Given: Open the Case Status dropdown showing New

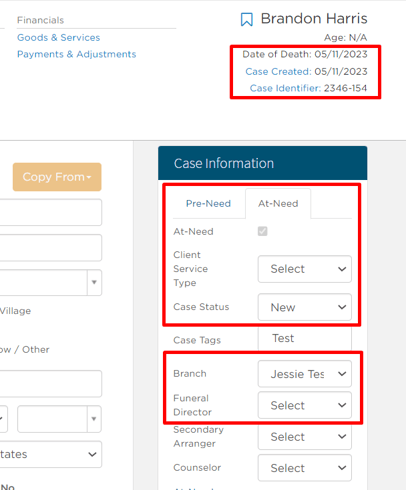Looking at the screenshot, I should (305, 307).
